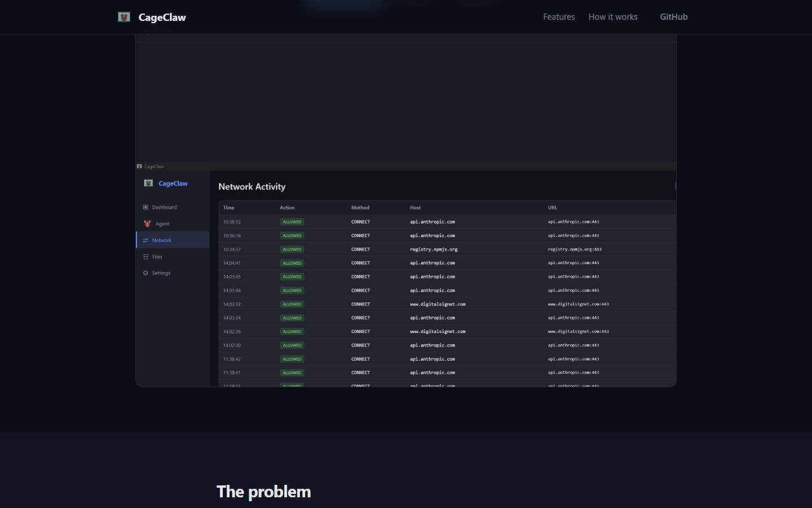The width and height of the screenshot is (812, 508).
Task: Select the 14:02:30 time cell
Action: tap(232, 345)
